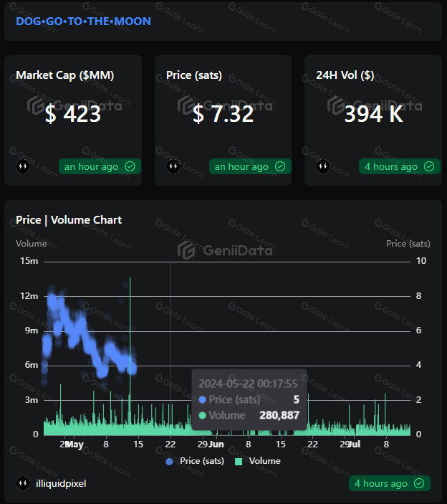
Task: Select the 394 K volume value
Action: 374,114
